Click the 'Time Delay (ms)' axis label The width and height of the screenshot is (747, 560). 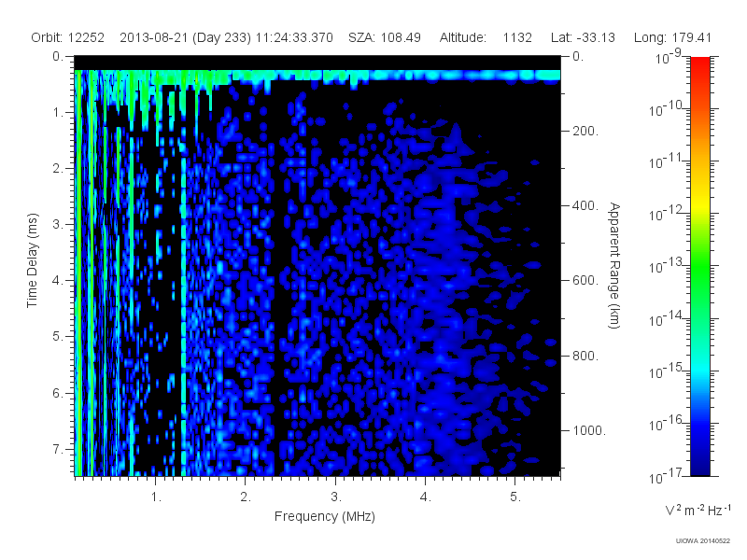click(x=32, y=260)
